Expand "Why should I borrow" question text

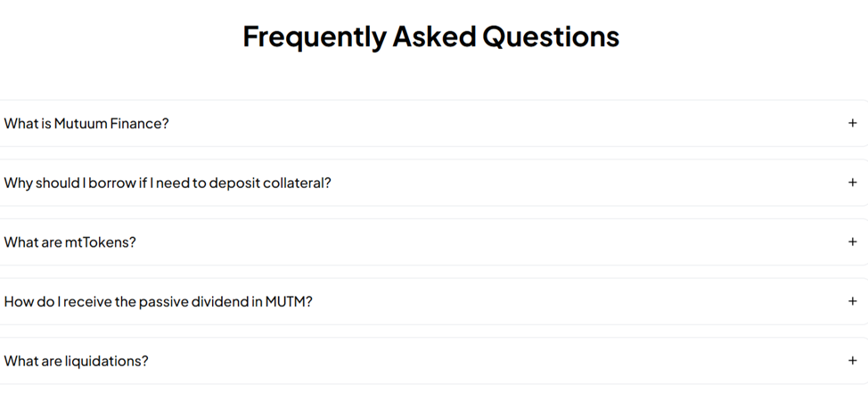(168, 183)
